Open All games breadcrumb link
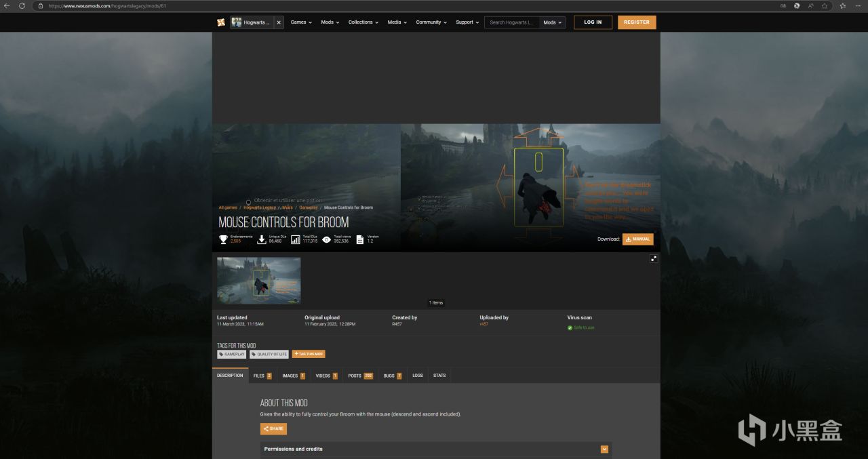Image resolution: width=868 pixels, height=459 pixels. pos(228,207)
